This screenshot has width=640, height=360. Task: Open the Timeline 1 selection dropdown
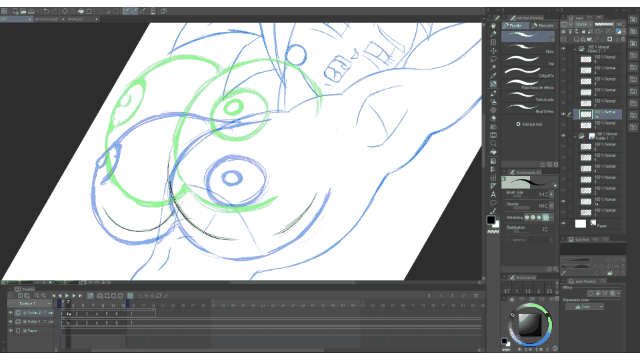point(30,304)
